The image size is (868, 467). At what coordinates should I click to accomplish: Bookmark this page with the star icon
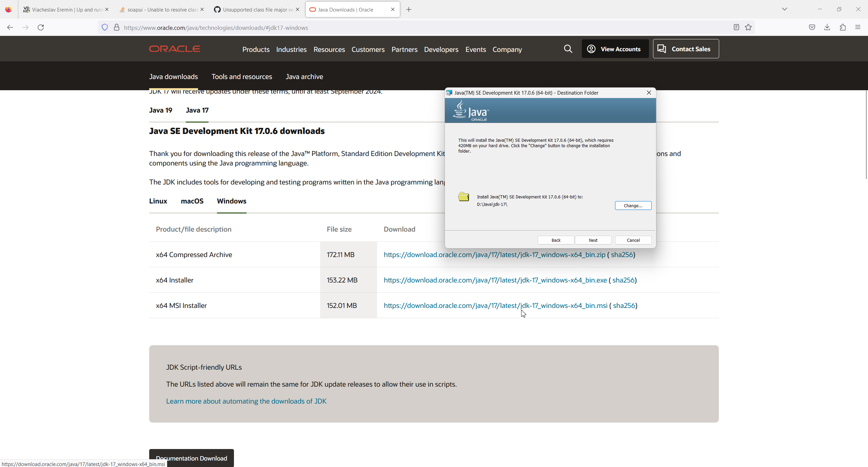[748, 27]
